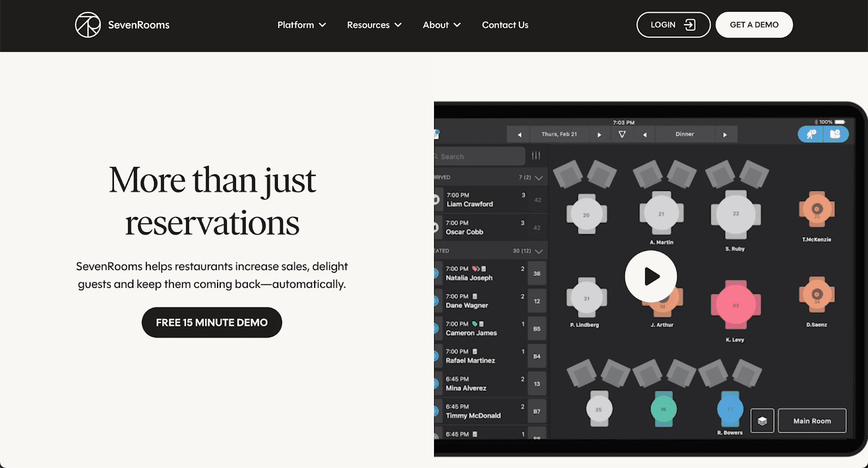
Task: Click table badge B4 for Rafael Martinez
Action: [537, 357]
